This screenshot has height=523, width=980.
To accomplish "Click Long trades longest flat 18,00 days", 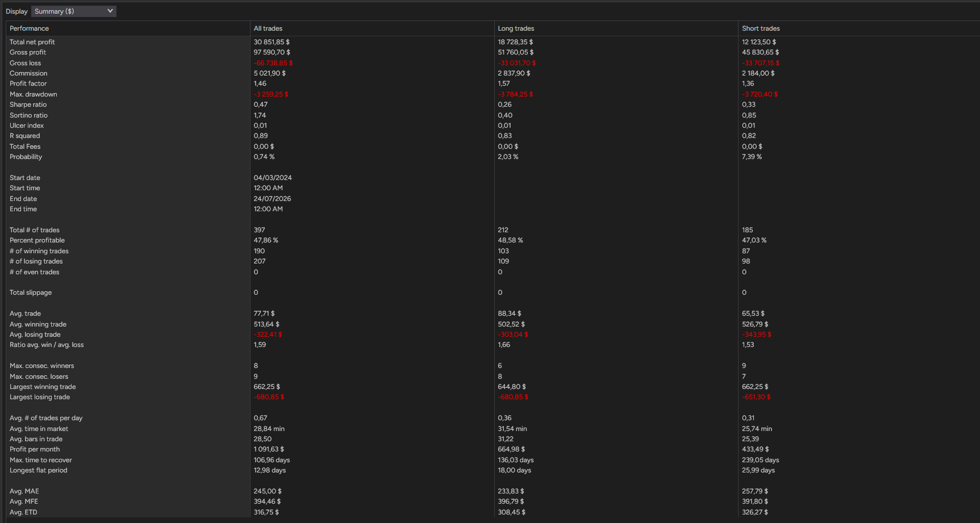I will [x=515, y=470].
